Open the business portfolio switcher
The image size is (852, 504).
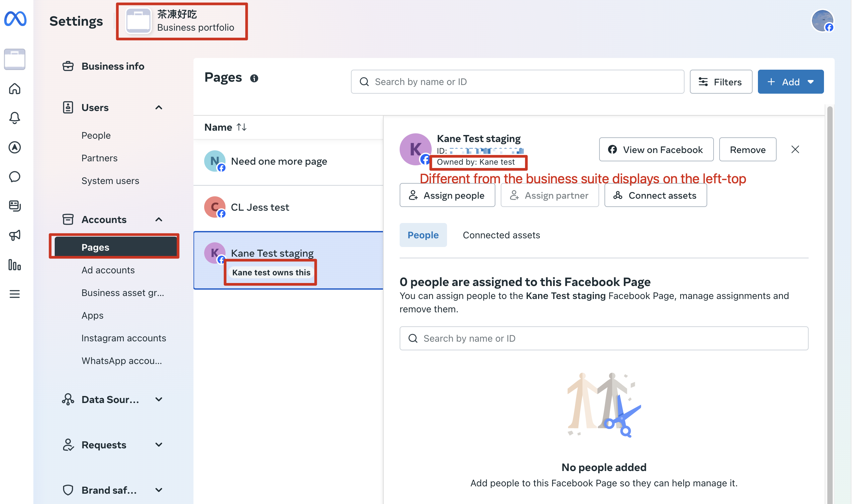tap(182, 21)
